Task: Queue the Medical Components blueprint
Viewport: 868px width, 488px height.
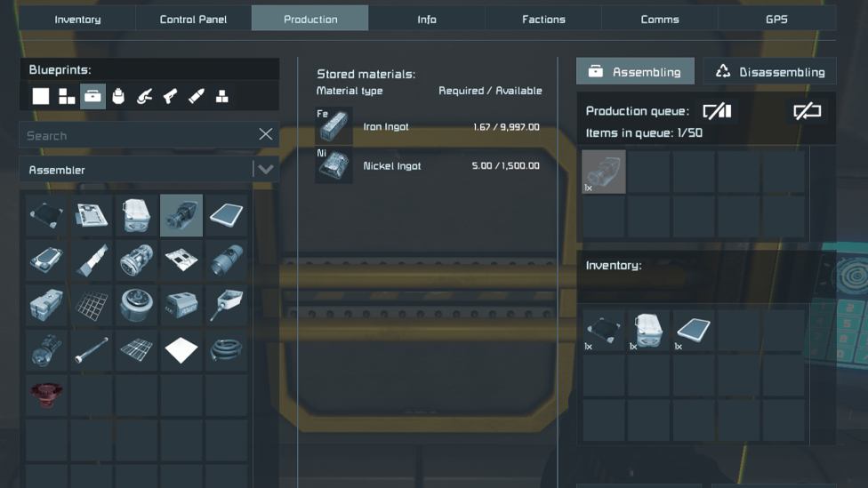Action: point(46,305)
